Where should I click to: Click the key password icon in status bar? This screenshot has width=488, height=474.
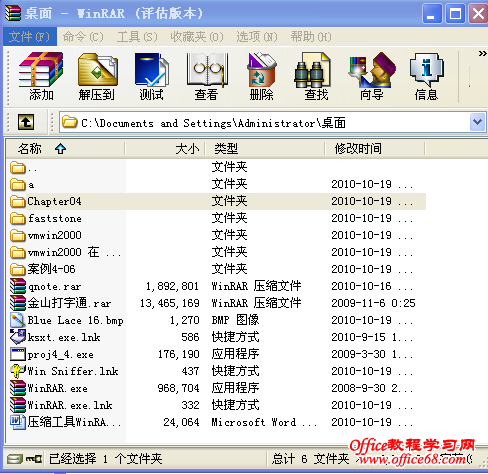coord(34,459)
